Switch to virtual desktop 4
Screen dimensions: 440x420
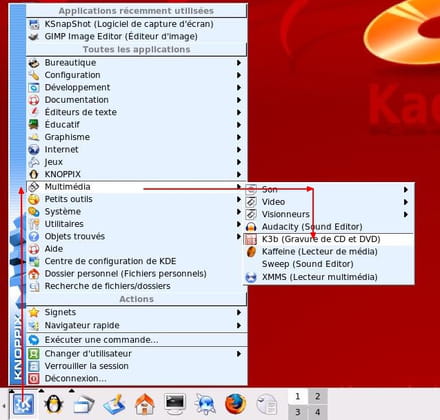tap(317, 412)
